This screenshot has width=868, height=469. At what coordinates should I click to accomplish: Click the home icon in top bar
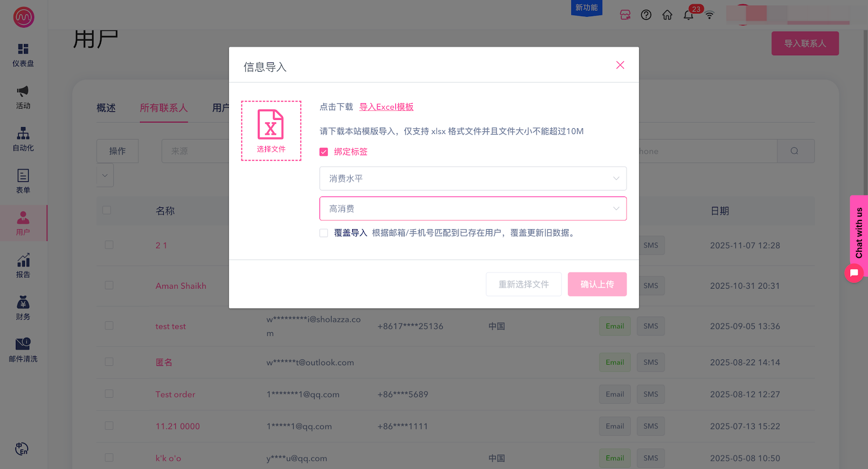pos(667,15)
